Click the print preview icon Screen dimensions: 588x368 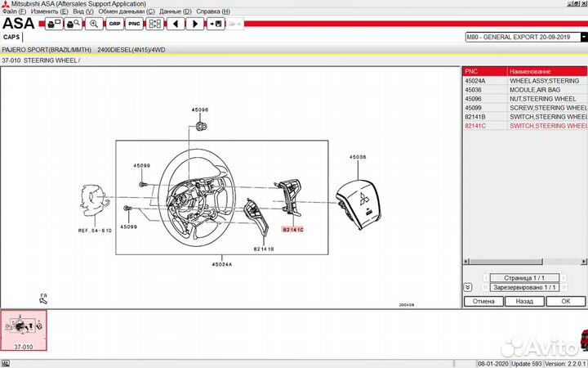coord(73,25)
